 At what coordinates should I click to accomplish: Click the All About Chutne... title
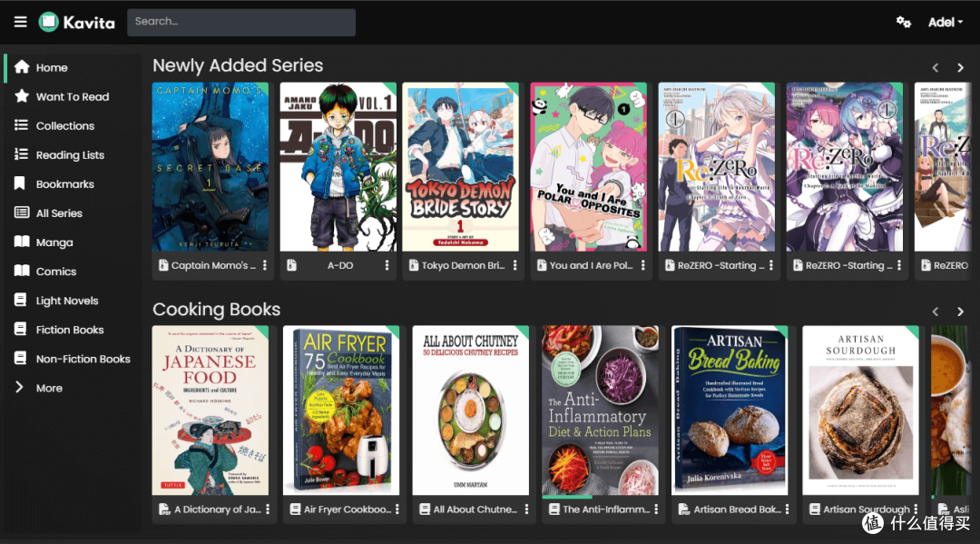475,509
